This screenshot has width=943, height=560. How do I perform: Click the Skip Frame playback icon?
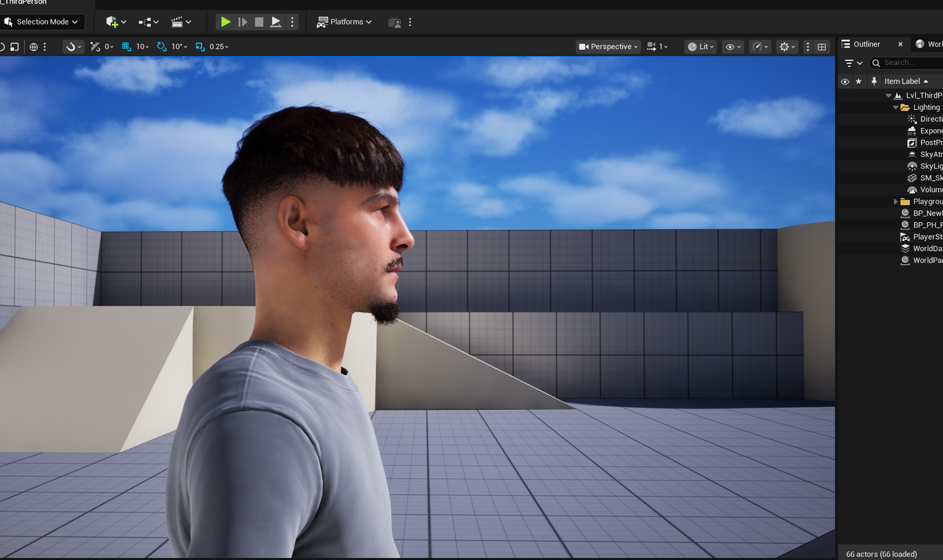click(242, 22)
